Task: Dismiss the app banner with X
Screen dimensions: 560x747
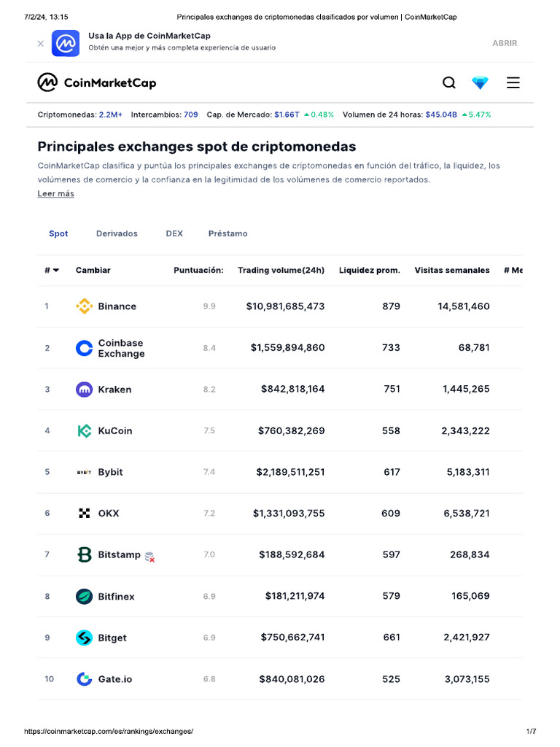Action: point(41,44)
